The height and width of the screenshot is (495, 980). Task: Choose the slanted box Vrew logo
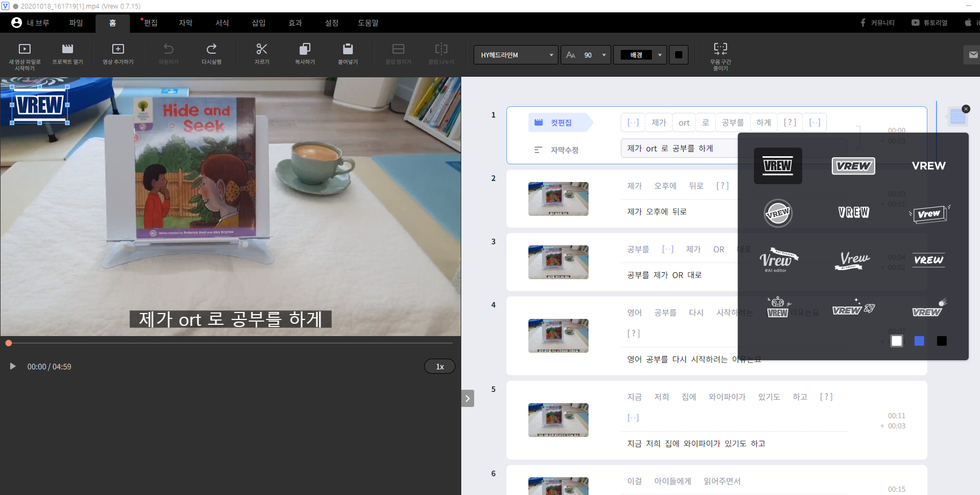[930, 214]
